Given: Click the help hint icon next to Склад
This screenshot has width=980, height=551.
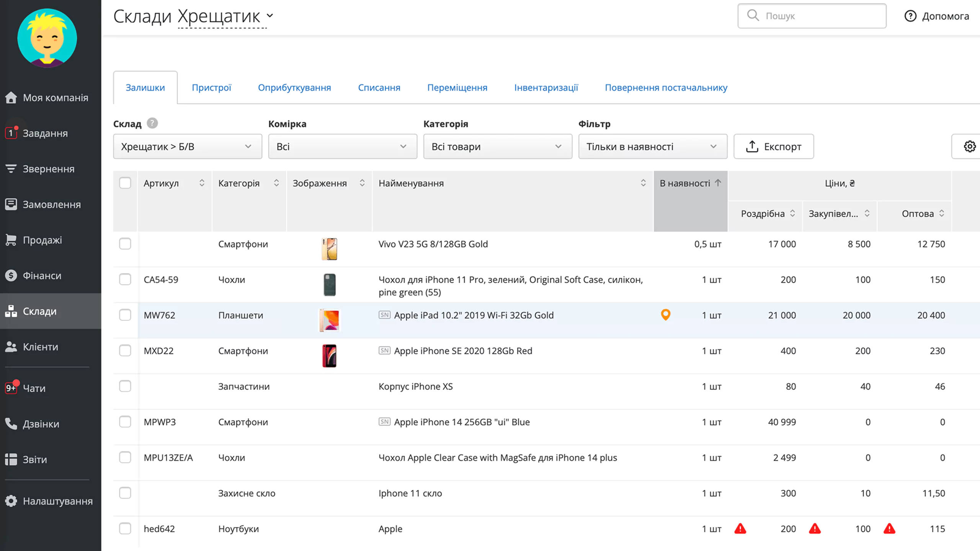Looking at the screenshot, I should click(x=152, y=123).
